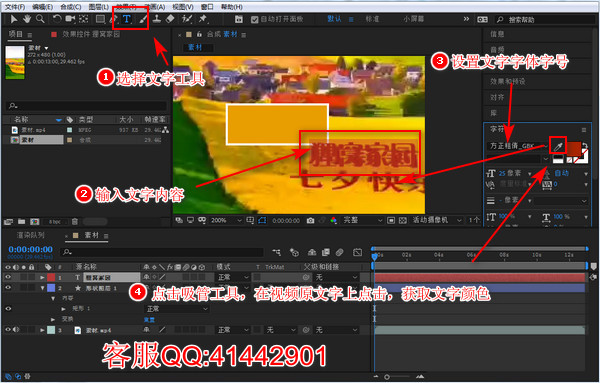The image size is (600, 383).
Task: Click the snapshot camera icon under viewer
Action: pos(310,220)
